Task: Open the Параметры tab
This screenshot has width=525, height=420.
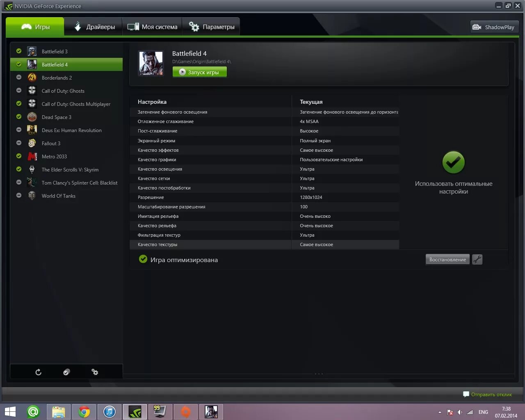Action: pos(211,27)
